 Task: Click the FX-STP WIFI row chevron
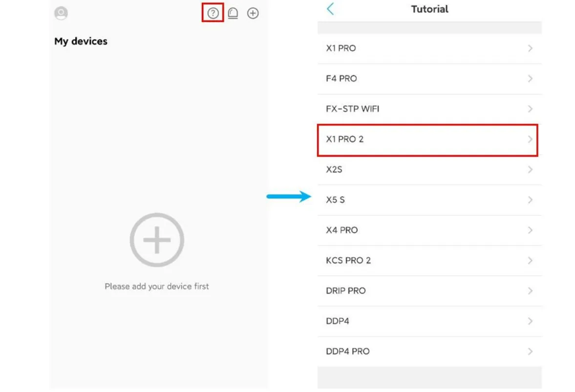pyautogui.click(x=530, y=109)
